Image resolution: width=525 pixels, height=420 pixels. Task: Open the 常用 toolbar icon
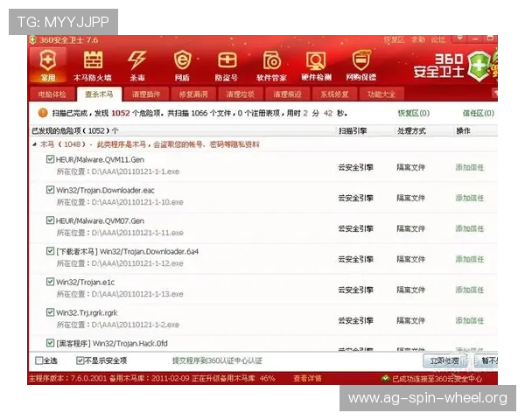(x=48, y=65)
